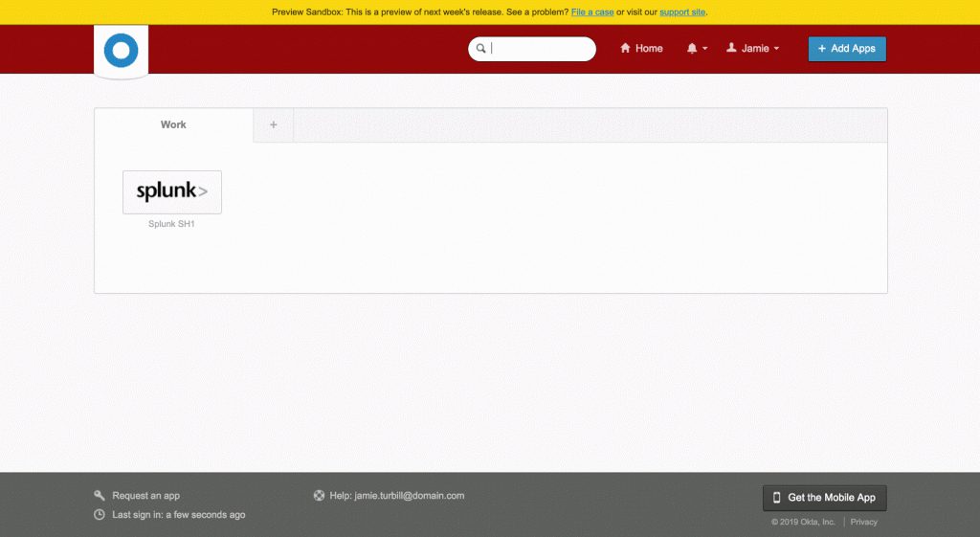Click the Add Apps button
This screenshot has width=980, height=537.
847,49
